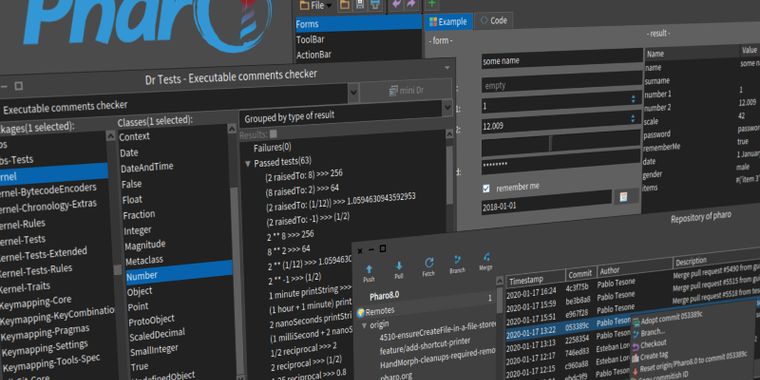
Task: Click the blue printer toolbar icon
Action: pos(374,5)
